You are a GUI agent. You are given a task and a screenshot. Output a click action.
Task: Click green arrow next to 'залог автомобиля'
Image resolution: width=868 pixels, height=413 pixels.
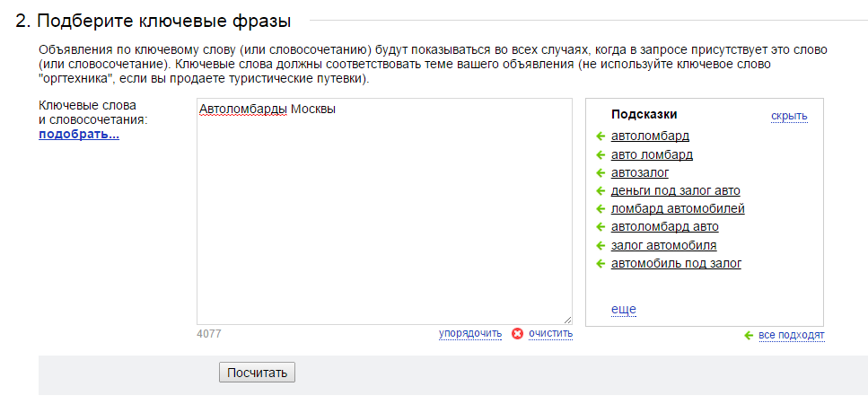(x=601, y=245)
